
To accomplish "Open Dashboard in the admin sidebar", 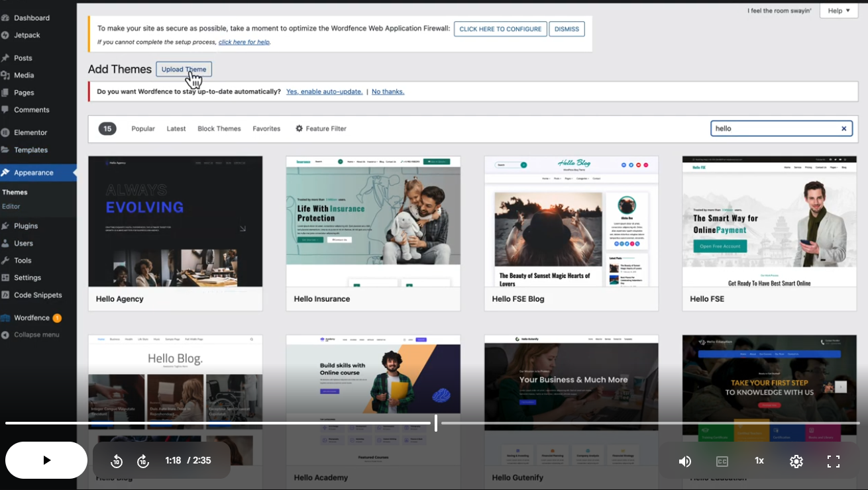I will coord(32,18).
